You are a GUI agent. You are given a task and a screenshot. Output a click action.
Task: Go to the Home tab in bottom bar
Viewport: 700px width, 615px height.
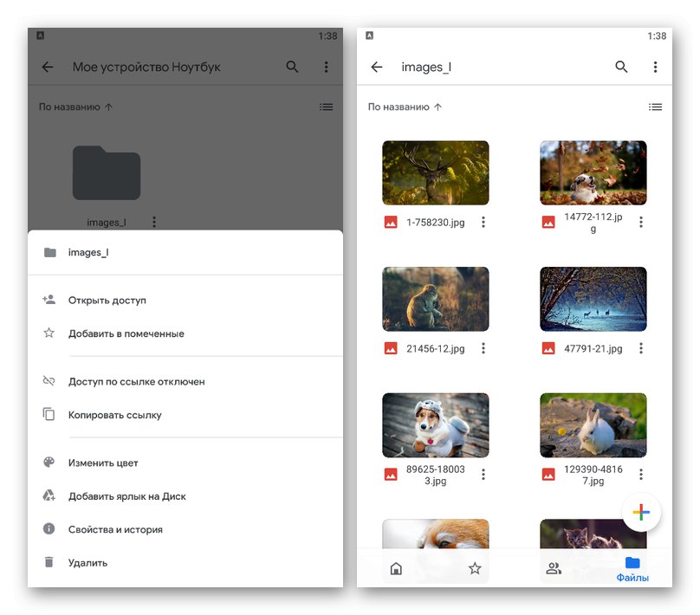pyautogui.click(x=396, y=568)
